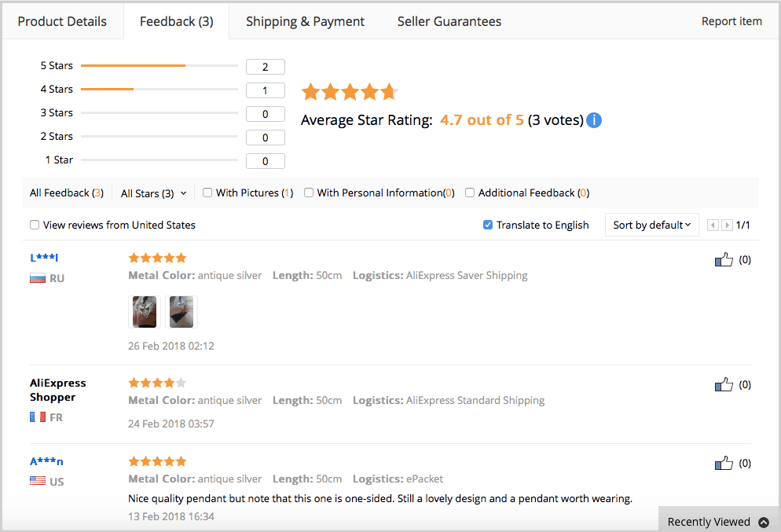Click the 5 Stars rating bar

point(159,65)
